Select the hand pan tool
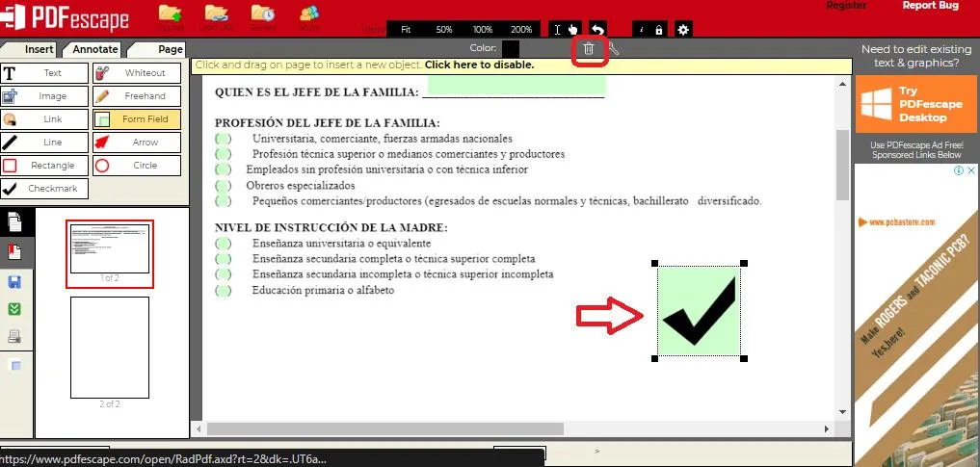The height and width of the screenshot is (467, 980). (573, 29)
